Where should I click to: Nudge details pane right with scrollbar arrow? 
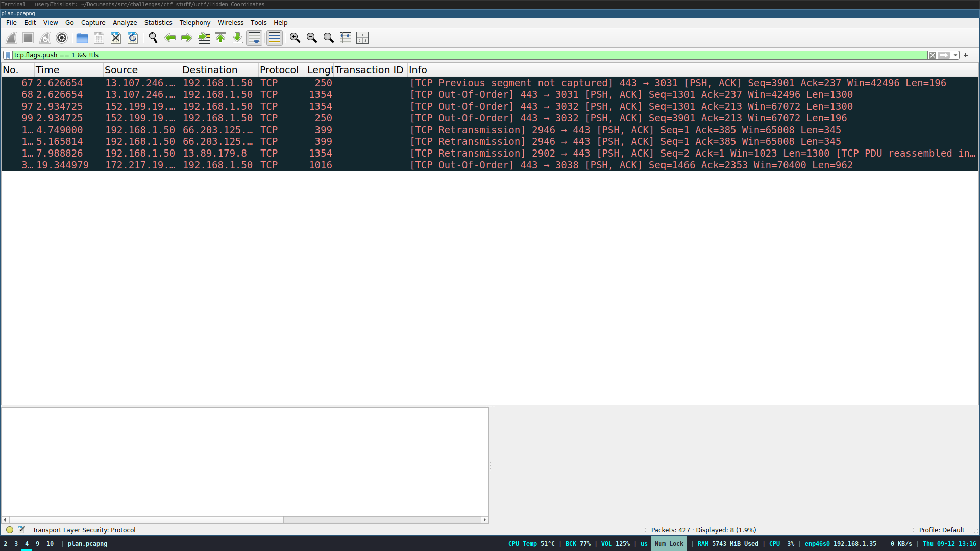[x=484, y=520]
